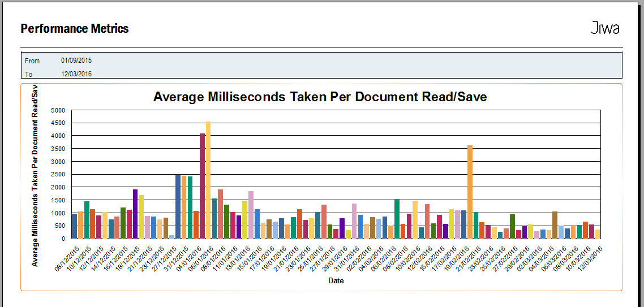644x307 pixels.
Task: Select the tallest yellow bar above 4500
Action: [x=208, y=180]
